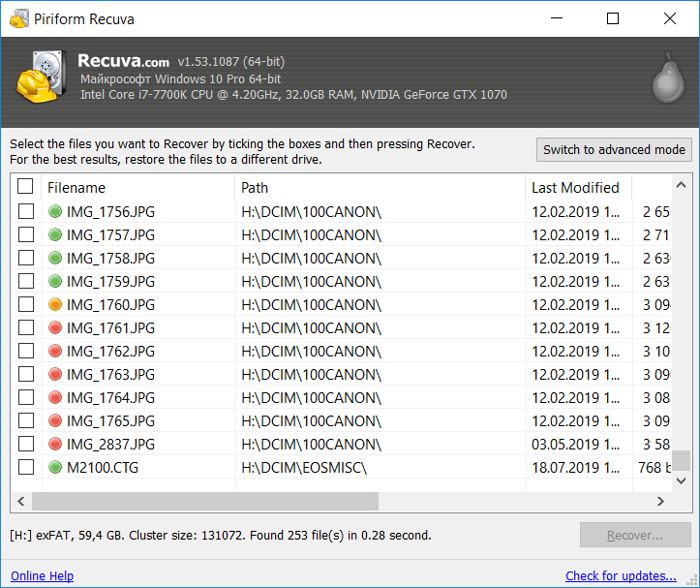Click the horizontal scrollbar right arrow
Image resolution: width=700 pixels, height=588 pixels.
(x=661, y=501)
